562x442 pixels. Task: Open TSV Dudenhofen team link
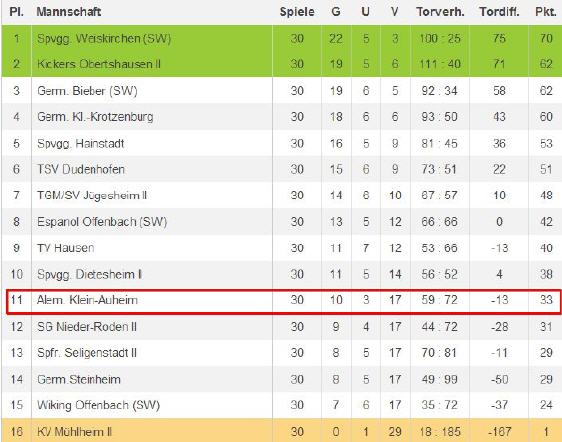[81, 169]
